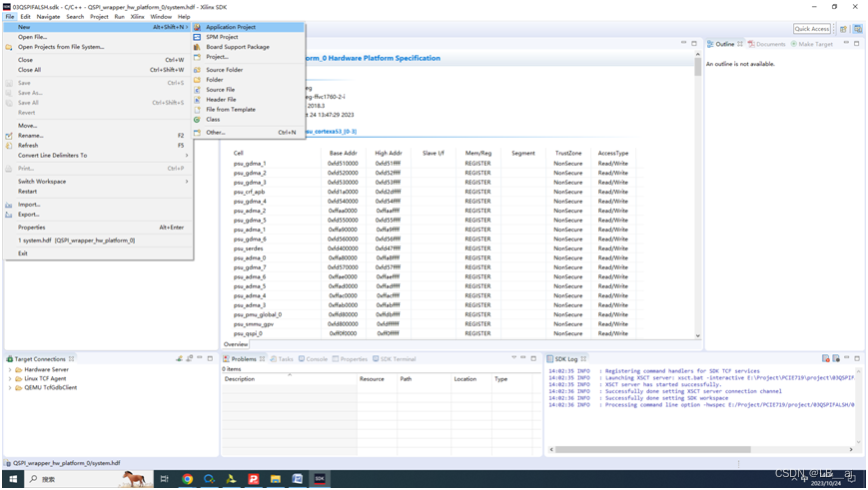
Task: Click Open Perspective toolbar icon
Action: (x=844, y=29)
